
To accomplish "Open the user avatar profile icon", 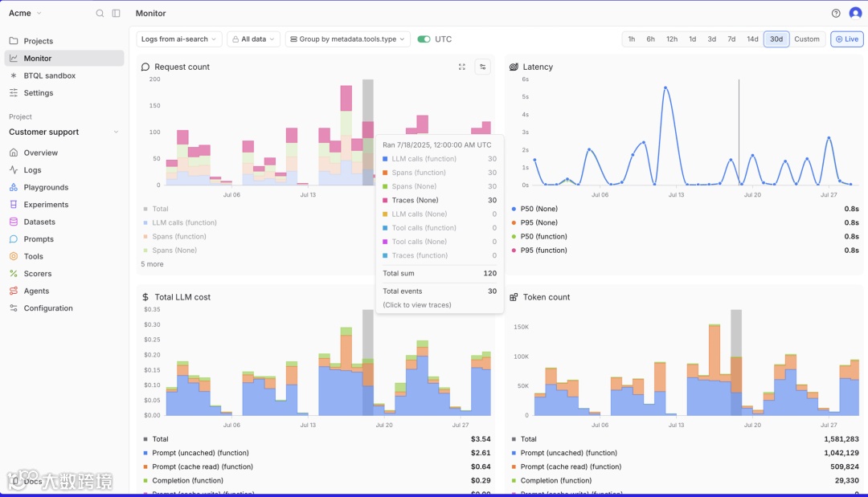I will coord(855,14).
